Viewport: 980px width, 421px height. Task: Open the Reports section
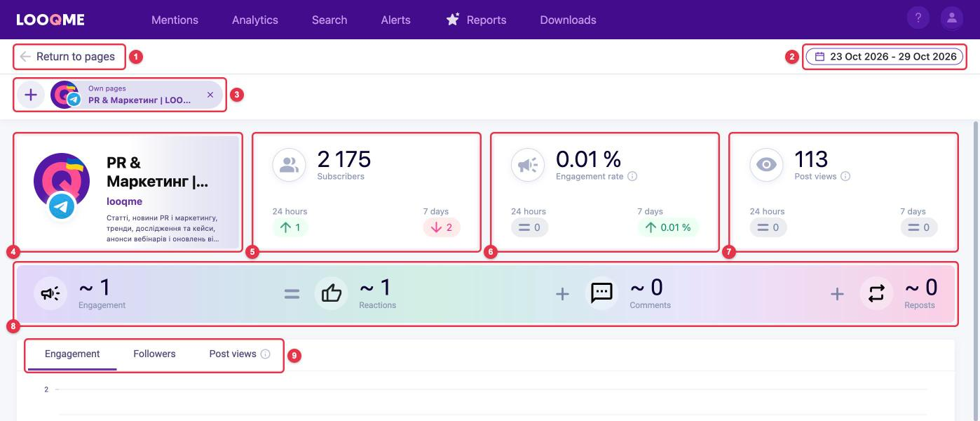tap(486, 20)
